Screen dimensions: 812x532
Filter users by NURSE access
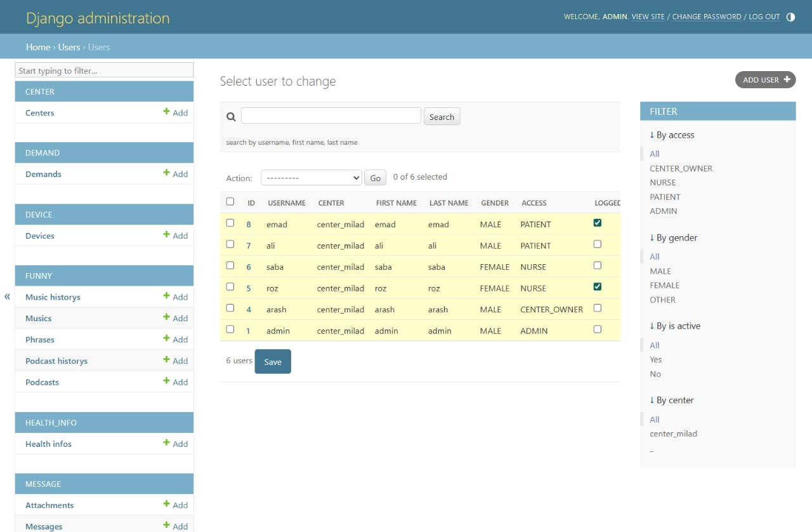click(662, 183)
